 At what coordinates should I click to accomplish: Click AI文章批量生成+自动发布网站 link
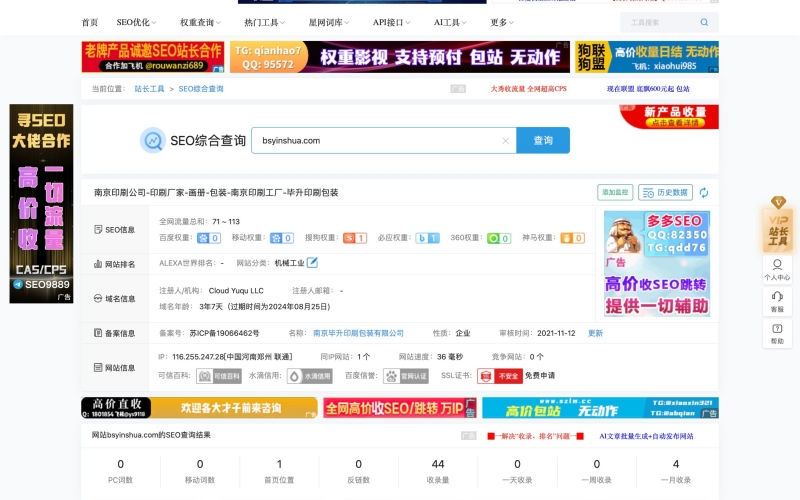coord(646,436)
